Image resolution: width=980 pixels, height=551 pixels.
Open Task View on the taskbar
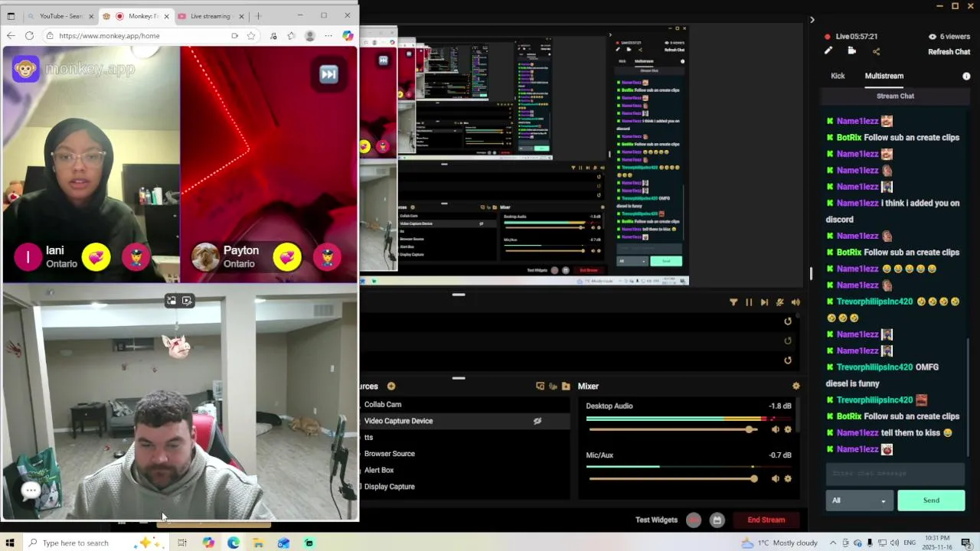(x=182, y=543)
